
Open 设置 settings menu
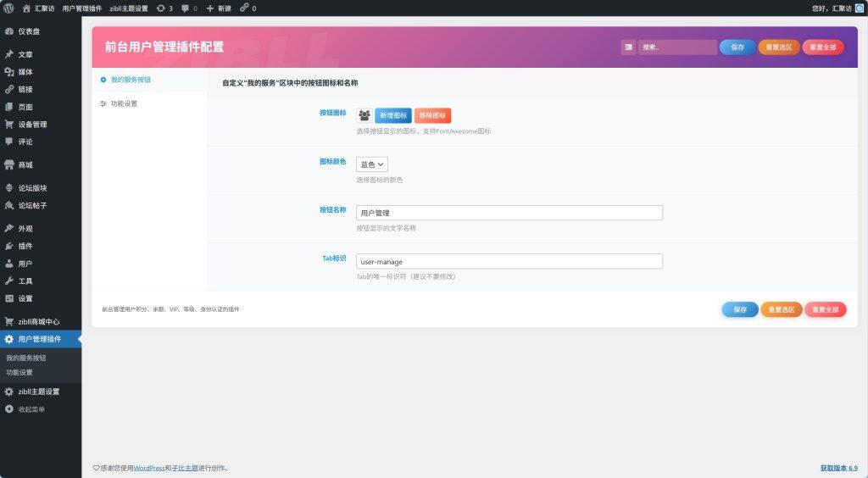41,298
